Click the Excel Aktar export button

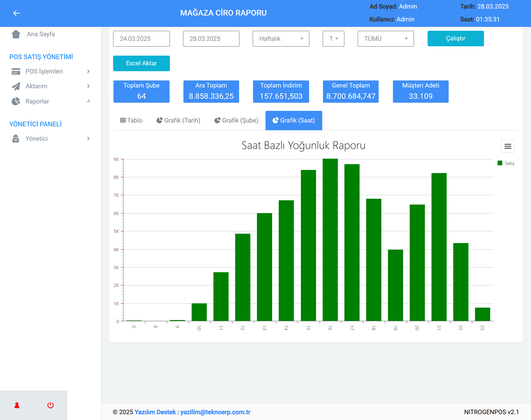[141, 63]
